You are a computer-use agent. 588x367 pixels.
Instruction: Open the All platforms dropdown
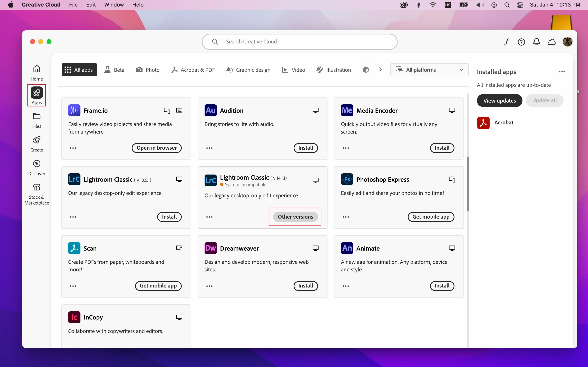point(429,70)
